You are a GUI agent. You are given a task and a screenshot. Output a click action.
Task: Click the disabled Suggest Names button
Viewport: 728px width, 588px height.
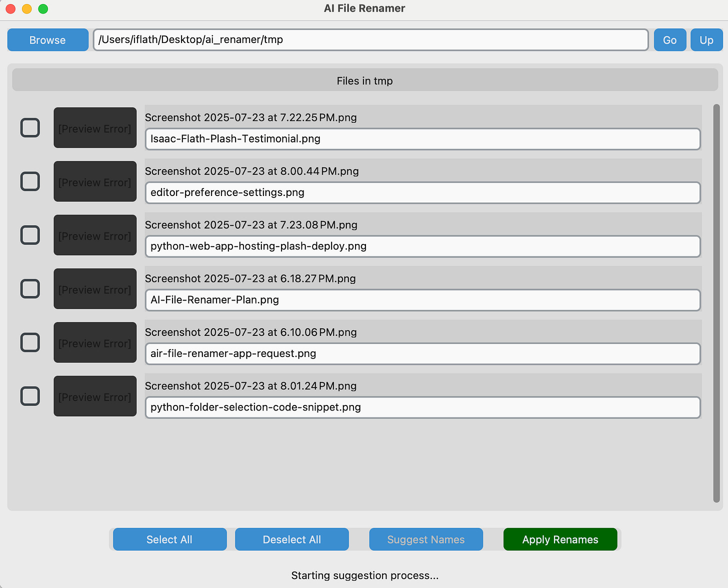point(425,539)
